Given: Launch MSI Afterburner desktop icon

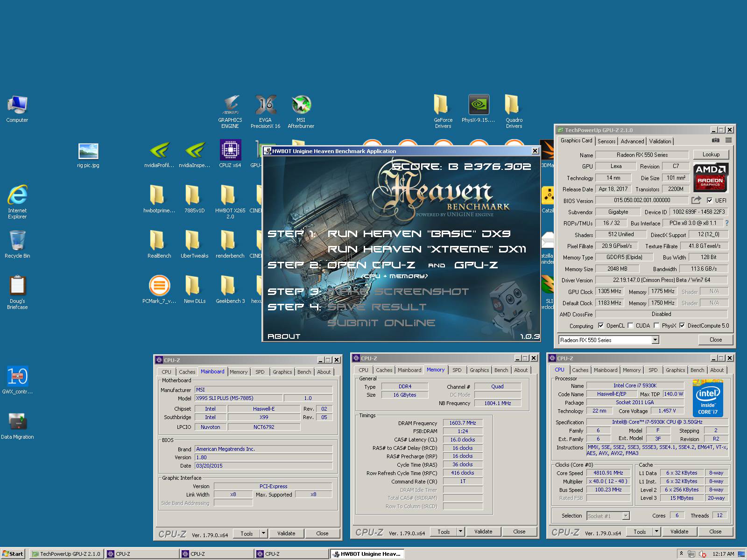Looking at the screenshot, I should click(x=301, y=112).
